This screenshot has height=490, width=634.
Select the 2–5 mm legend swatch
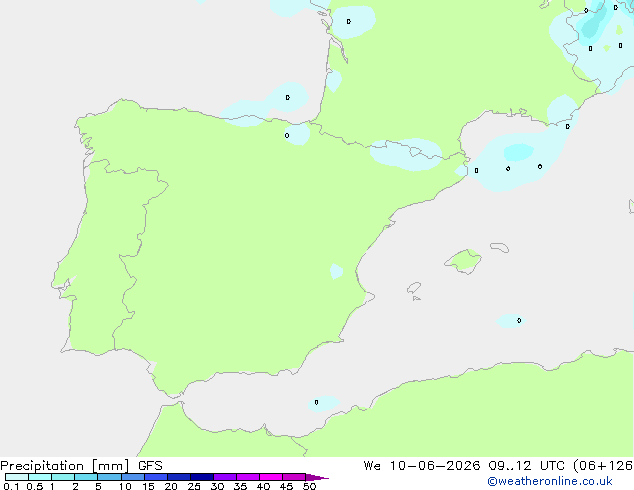click(x=86, y=477)
